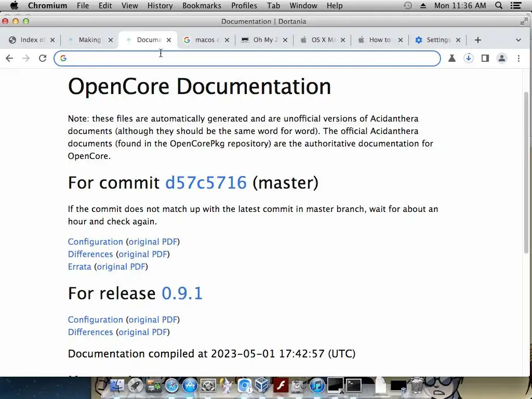Open the profile avatar menu
Screen dimensions: 532x399
tap(502, 58)
